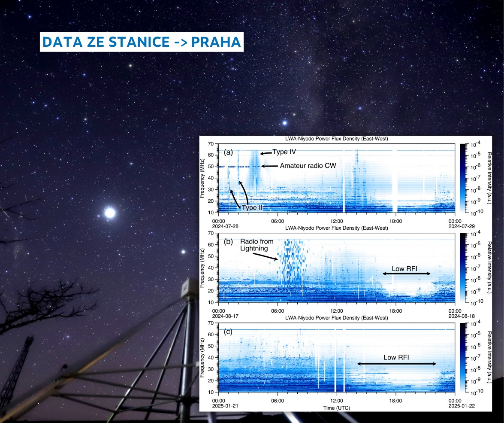Click the "Frequency (MHz)" axis label of panel (c)
This screenshot has width=504, height=423.
click(202, 357)
